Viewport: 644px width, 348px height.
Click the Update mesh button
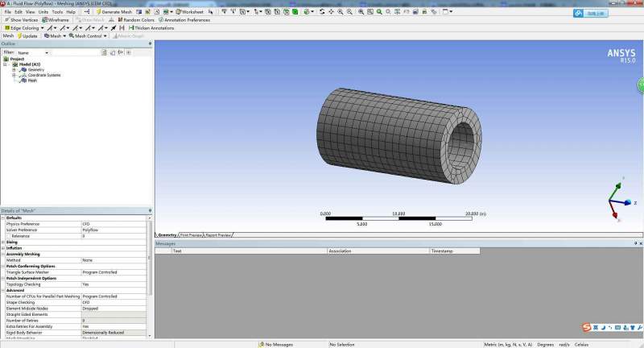27,35
